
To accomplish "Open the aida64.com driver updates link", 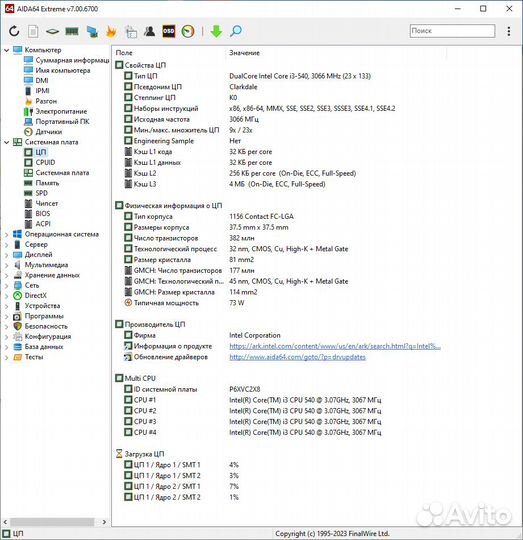I will pos(297,357).
